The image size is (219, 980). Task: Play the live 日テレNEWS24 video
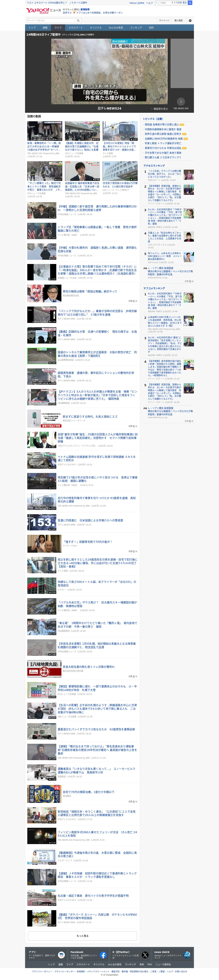[109, 71]
